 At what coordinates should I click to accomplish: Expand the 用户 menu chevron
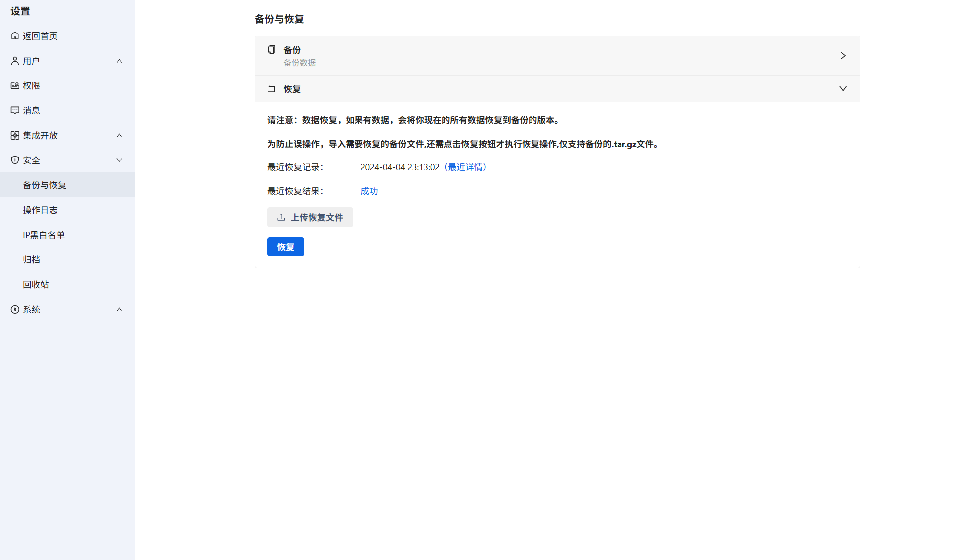coord(119,61)
